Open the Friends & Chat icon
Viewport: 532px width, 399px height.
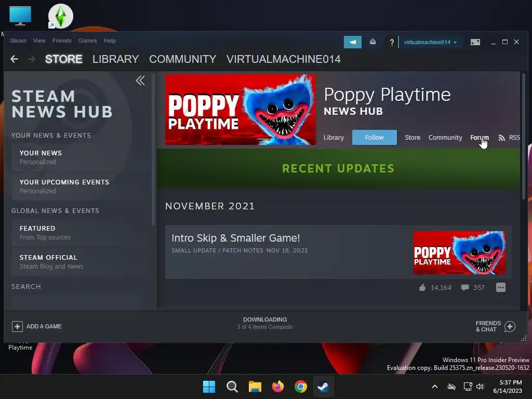(510, 326)
